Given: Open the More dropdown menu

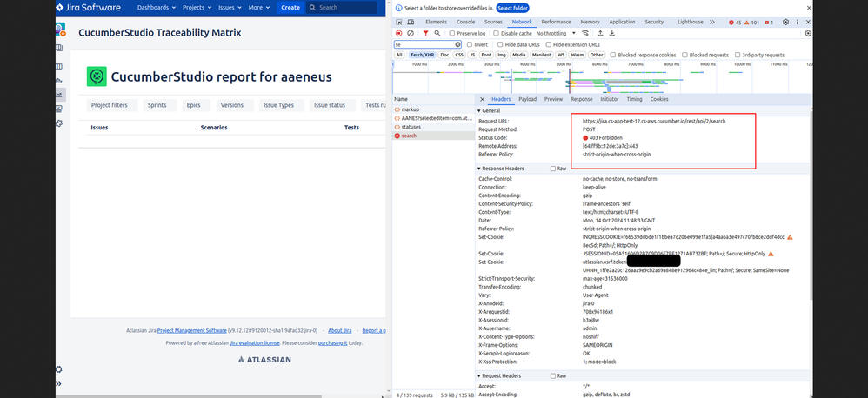Looking at the screenshot, I should tap(259, 7).
